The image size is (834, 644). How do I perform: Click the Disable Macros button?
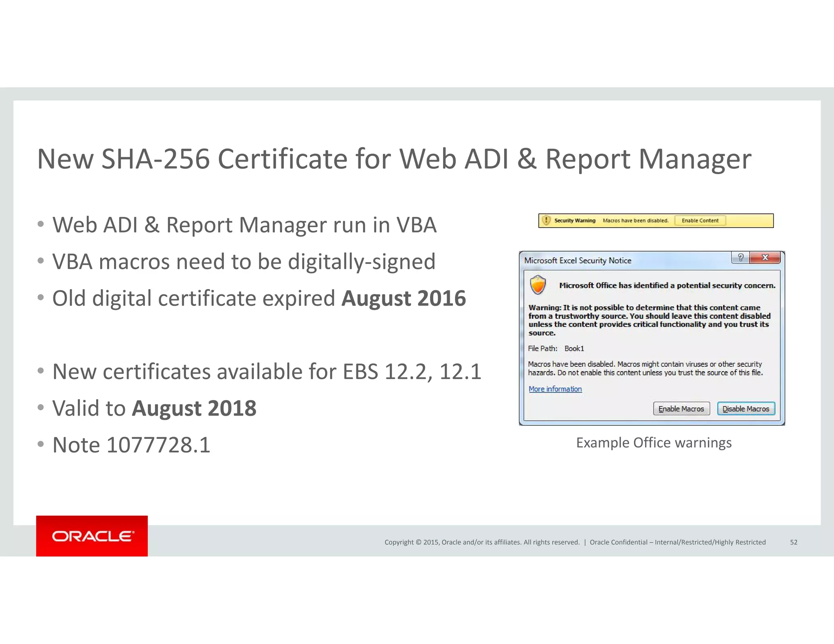click(746, 408)
